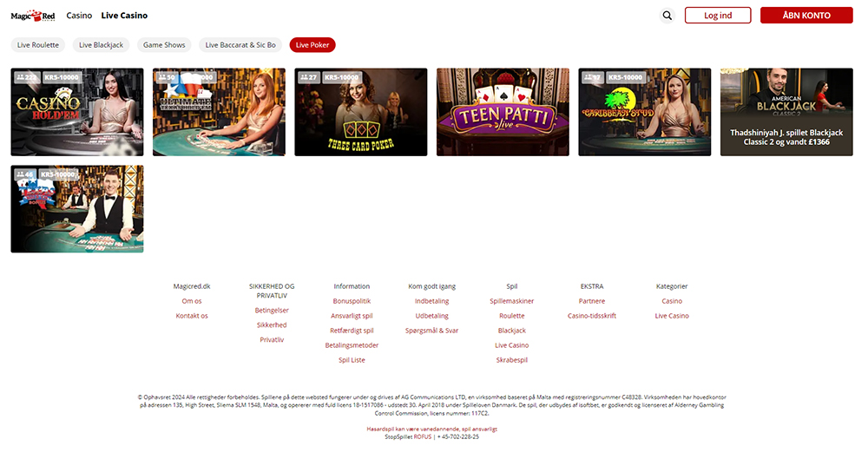Switch to Game Shows category
Viewport: 868px width, 459px height.
164,45
